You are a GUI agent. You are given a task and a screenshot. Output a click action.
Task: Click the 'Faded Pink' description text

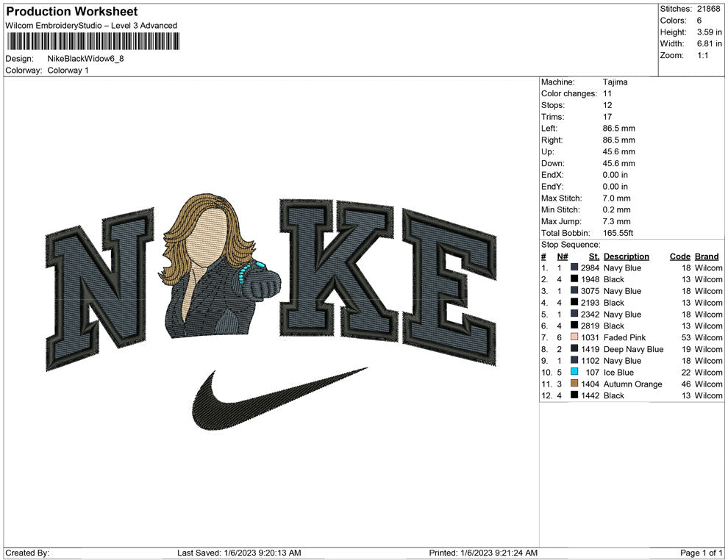coord(624,337)
